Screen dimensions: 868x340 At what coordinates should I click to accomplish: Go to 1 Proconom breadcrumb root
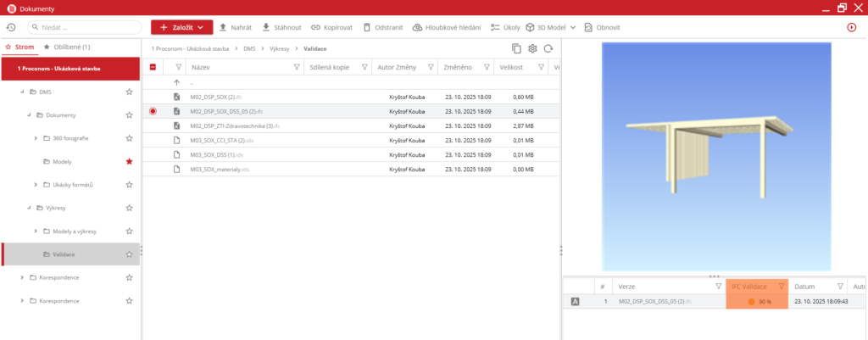click(191, 48)
